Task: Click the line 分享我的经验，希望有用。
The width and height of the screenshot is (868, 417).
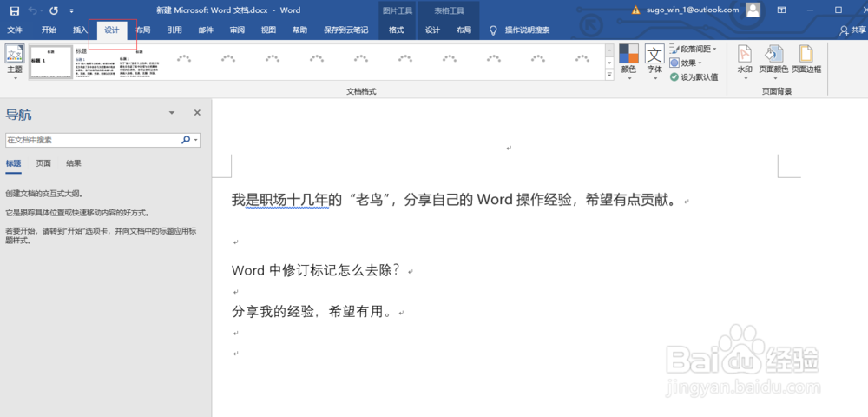Action: click(313, 312)
